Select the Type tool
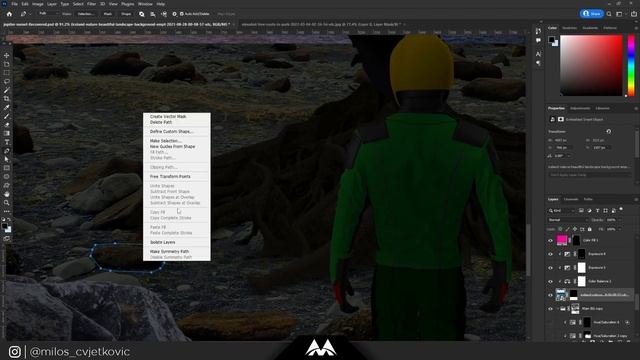 (7, 142)
